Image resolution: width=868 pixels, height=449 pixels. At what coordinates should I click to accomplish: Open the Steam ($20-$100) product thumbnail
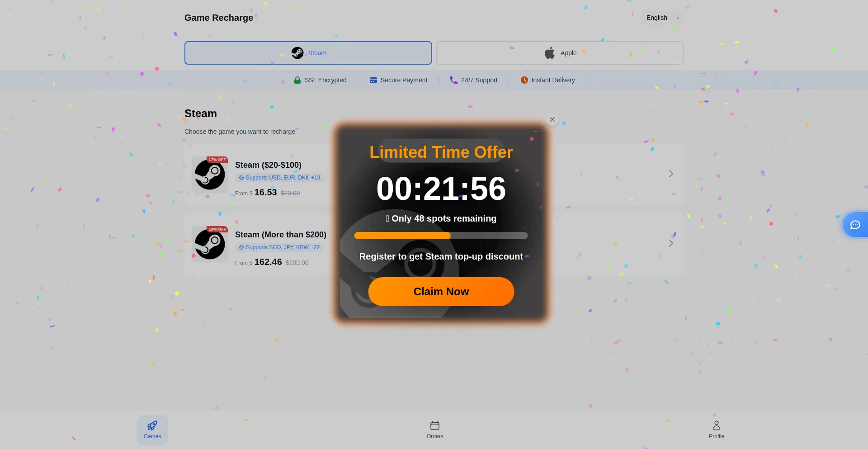(x=210, y=175)
